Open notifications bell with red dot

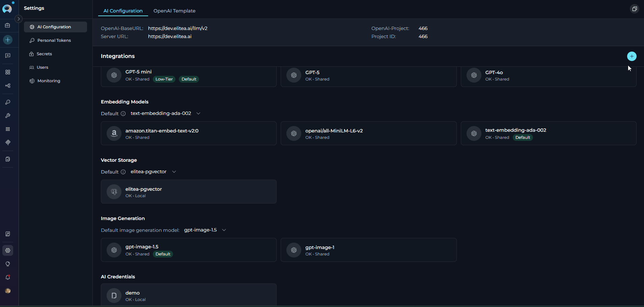point(8,277)
